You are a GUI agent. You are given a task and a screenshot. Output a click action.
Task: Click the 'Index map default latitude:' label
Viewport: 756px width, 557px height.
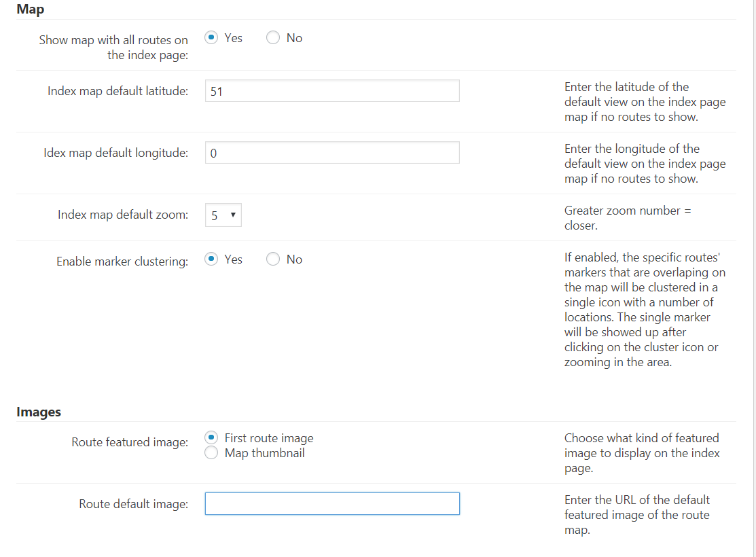pos(118,91)
